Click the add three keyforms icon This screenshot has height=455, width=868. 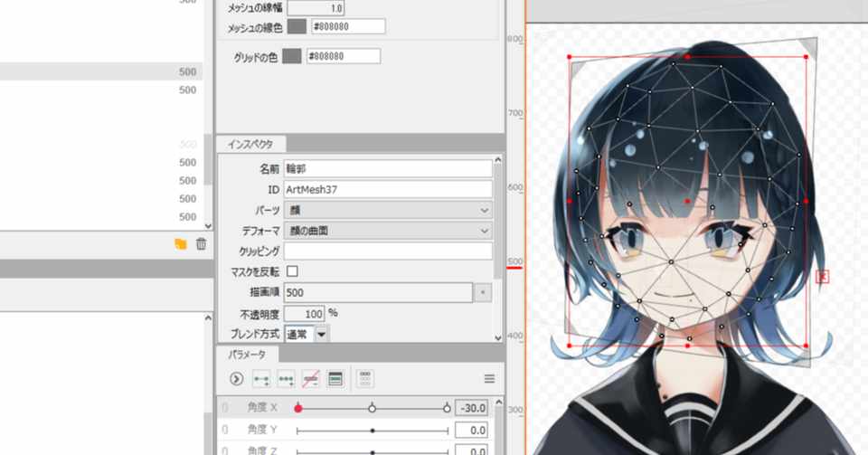[287, 379]
